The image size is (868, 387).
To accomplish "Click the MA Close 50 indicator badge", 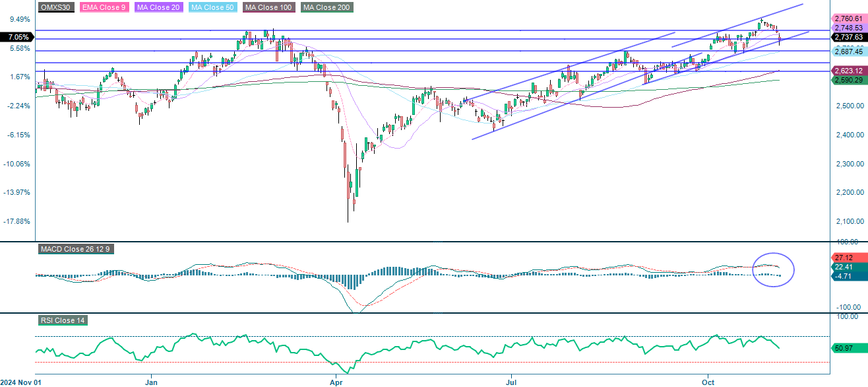I will click(214, 7).
